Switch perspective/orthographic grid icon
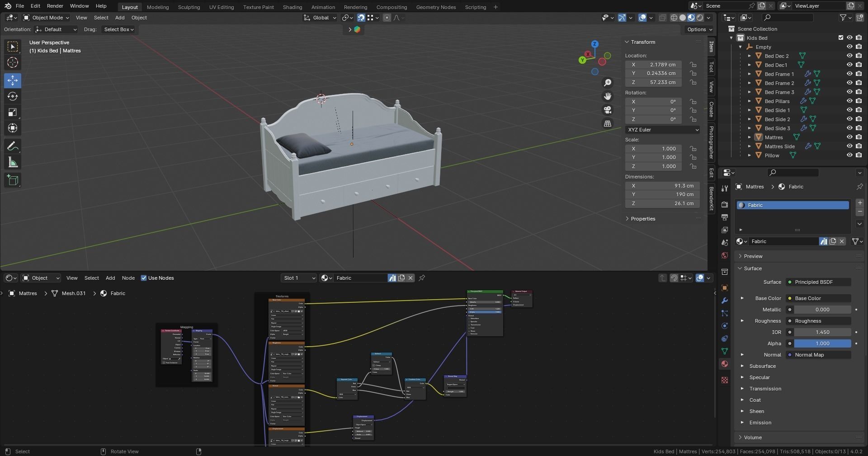This screenshot has height=456, width=868. point(608,123)
